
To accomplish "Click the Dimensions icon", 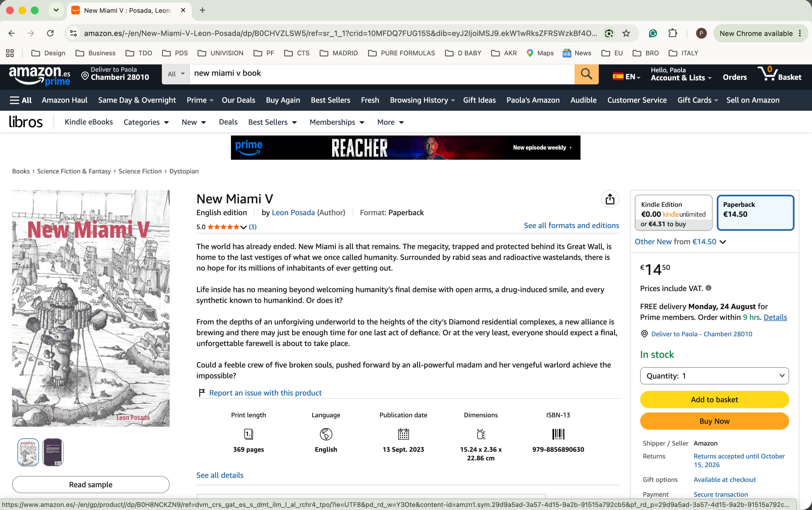I will (x=481, y=434).
